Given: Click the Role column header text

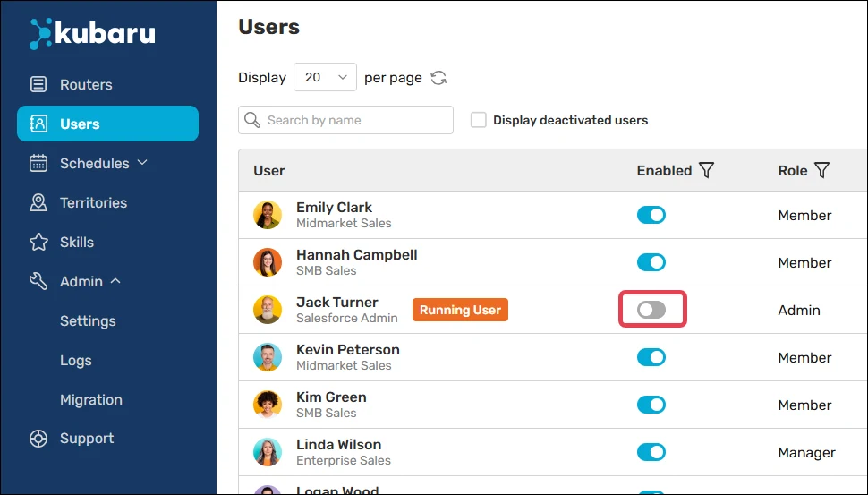Looking at the screenshot, I should 793,171.
